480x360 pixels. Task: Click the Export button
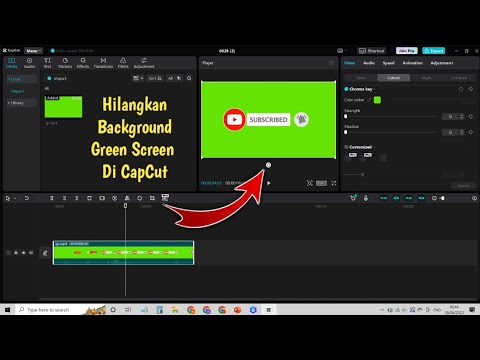point(433,51)
